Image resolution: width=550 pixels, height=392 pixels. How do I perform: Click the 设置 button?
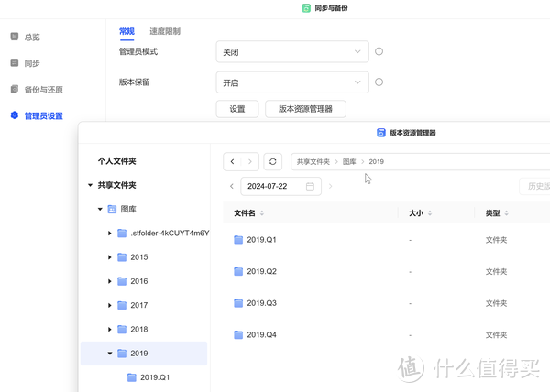coord(236,110)
